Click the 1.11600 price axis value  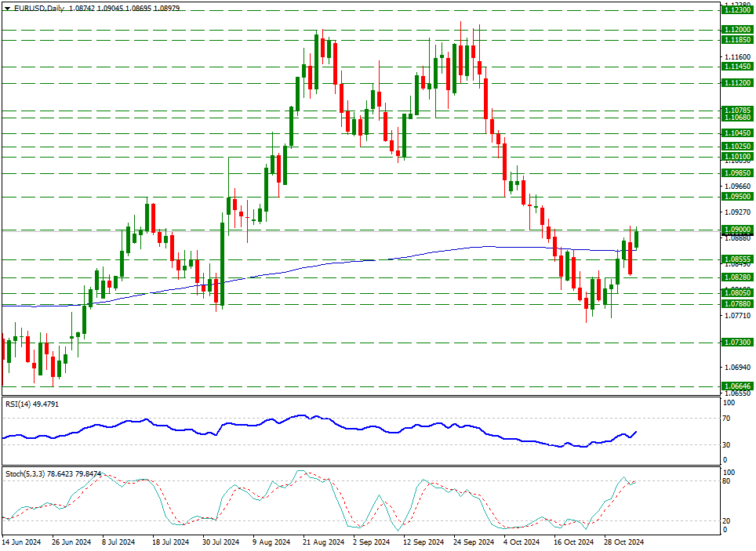point(738,57)
